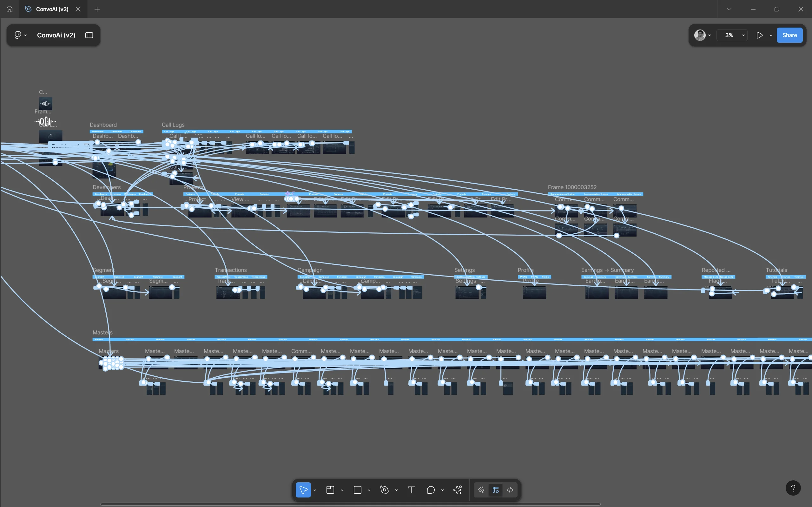Select the Comment tool
The width and height of the screenshot is (812, 507).
431,490
